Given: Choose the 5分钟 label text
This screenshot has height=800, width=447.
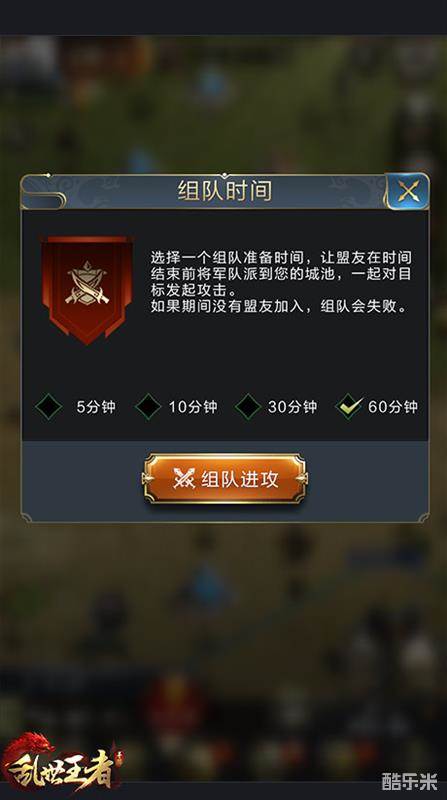Looking at the screenshot, I should 96,407.
